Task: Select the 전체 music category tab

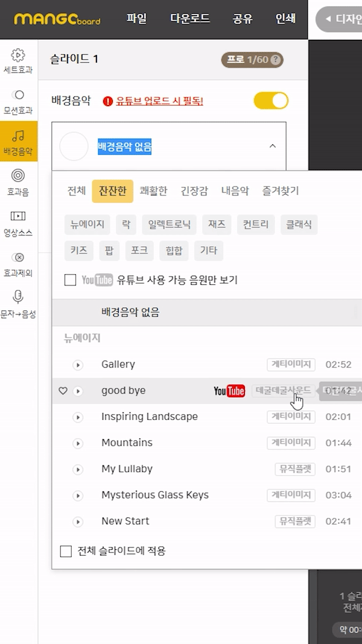Action: (77, 191)
